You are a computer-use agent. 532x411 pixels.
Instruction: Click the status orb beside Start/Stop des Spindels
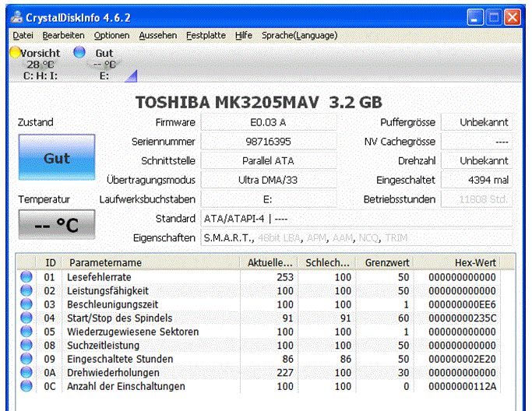pos(26,318)
